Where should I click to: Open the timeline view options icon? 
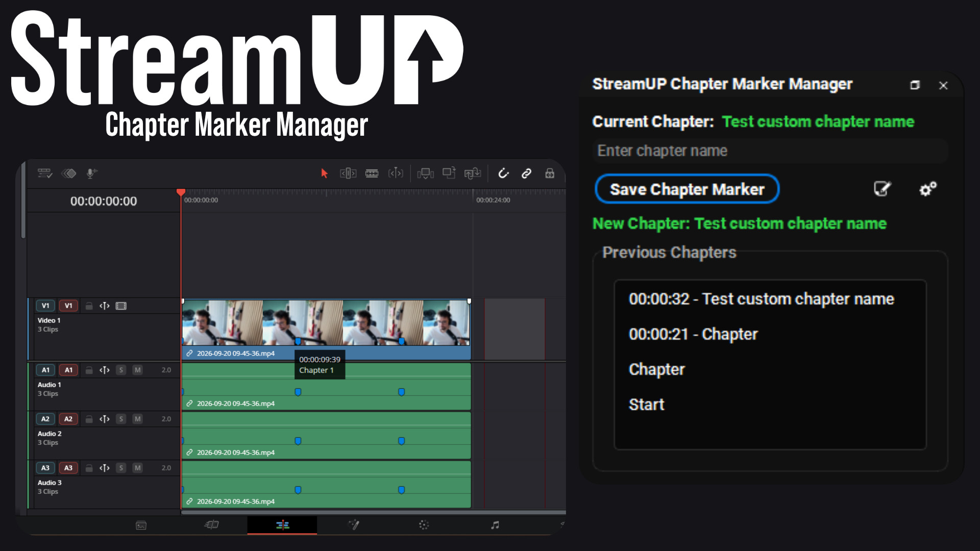click(x=45, y=173)
